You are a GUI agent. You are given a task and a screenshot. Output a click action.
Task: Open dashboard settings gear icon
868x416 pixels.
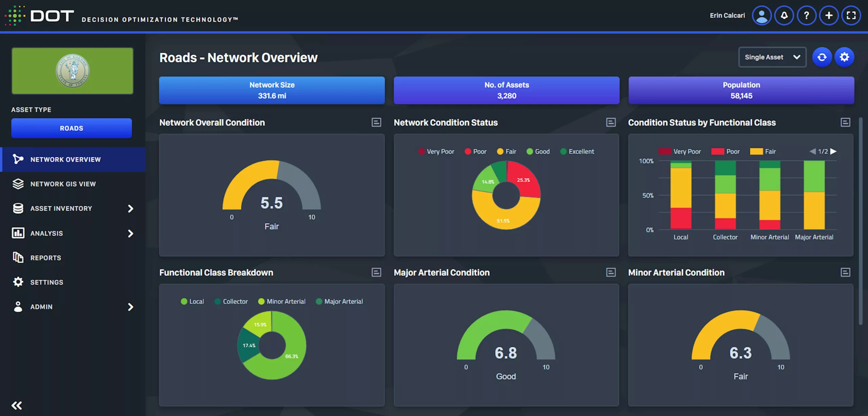click(844, 57)
